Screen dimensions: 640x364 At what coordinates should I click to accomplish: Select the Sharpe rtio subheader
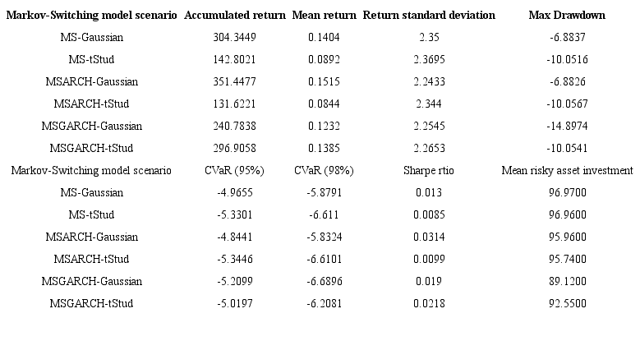click(x=429, y=171)
